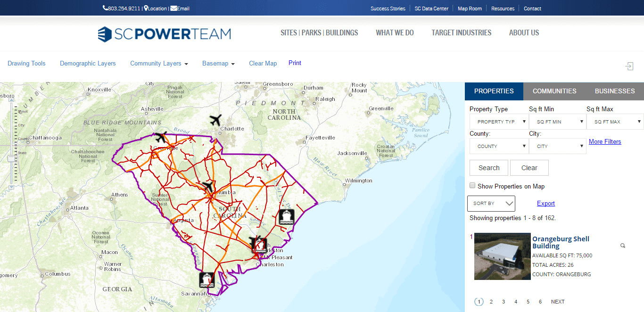Select current results page 1
The width and height of the screenshot is (644, 312).
(x=479, y=302)
